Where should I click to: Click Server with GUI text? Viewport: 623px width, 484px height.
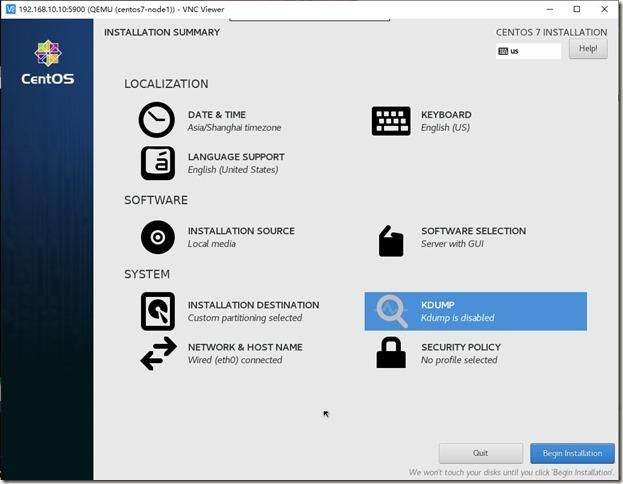coord(453,244)
